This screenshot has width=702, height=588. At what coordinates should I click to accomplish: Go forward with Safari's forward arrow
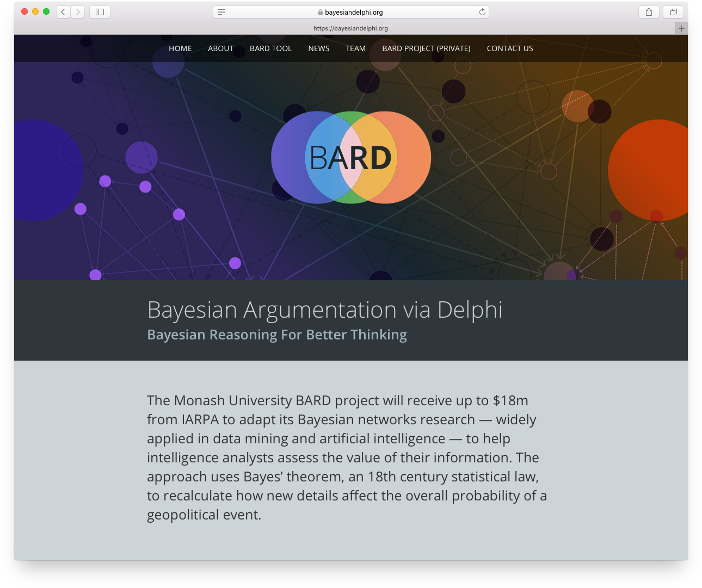click(78, 12)
